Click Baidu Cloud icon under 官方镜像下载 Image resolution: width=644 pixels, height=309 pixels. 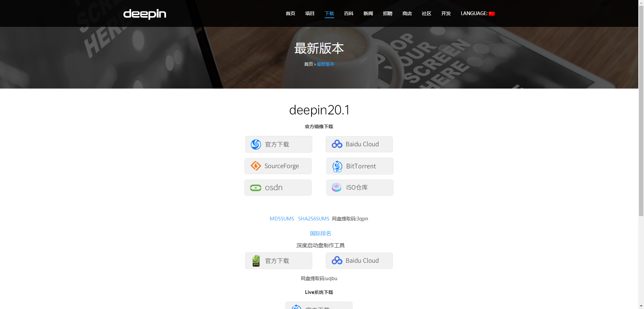tap(337, 144)
